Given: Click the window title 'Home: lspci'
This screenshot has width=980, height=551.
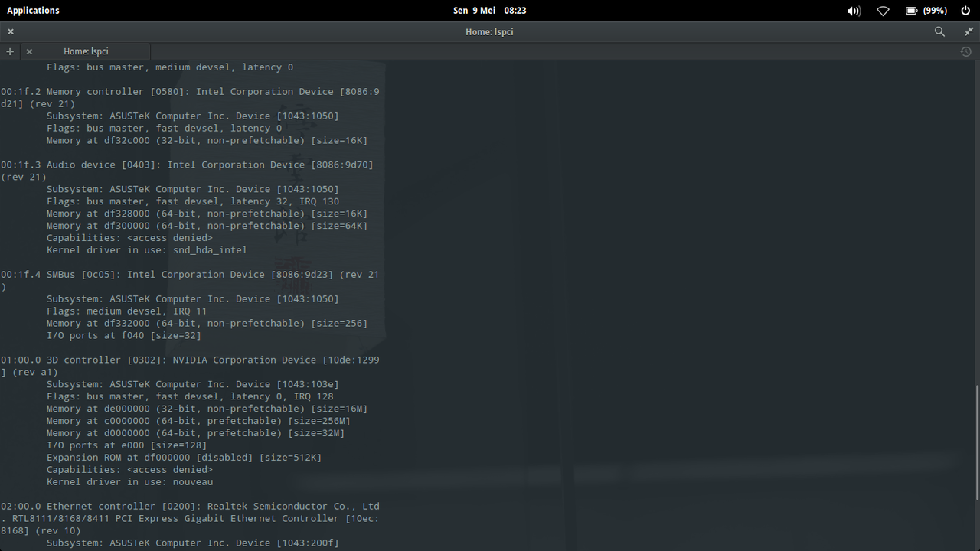Looking at the screenshot, I should [x=489, y=31].
